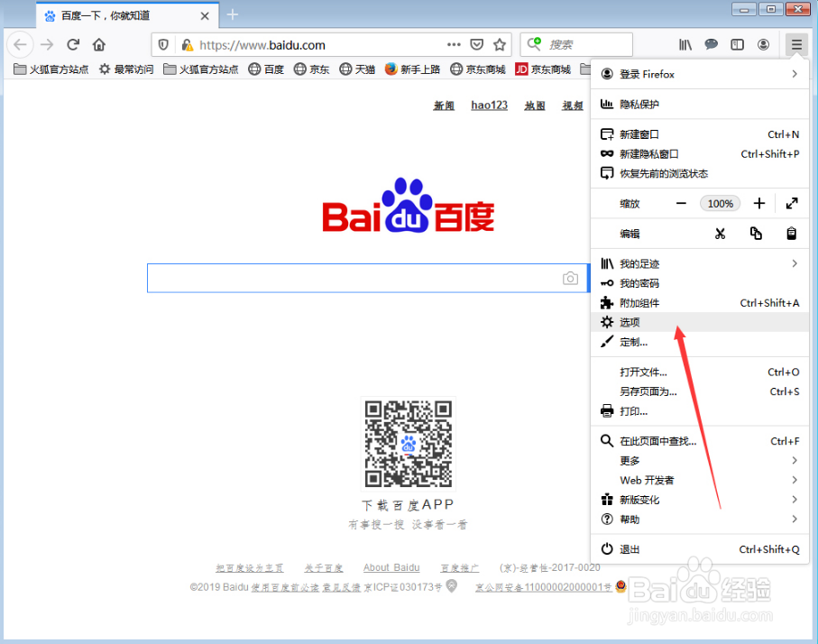Screen dimensions: 818x644
Task: Click camera image-search icon in Baidu box
Action: pos(570,278)
